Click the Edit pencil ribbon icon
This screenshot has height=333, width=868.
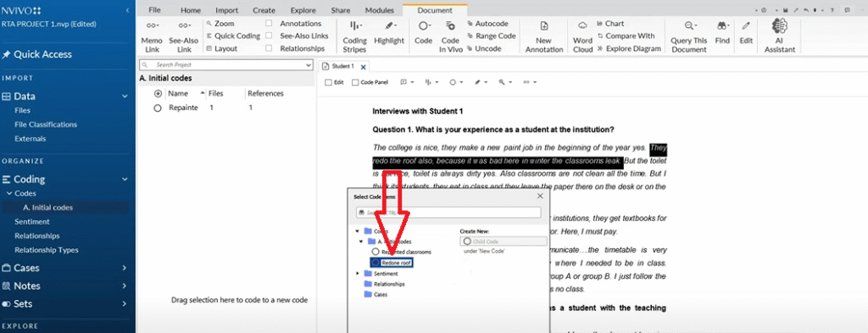click(746, 33)
